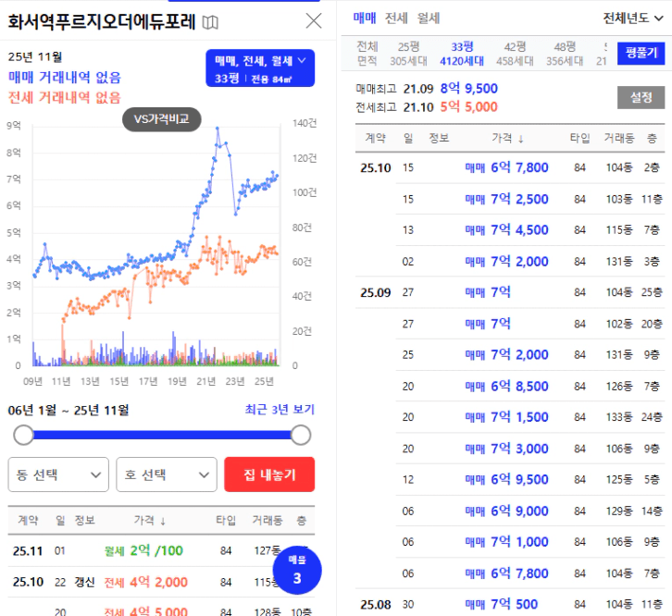Open the 동 선택 dropdown
This screenshot has width=672, height=616.
(58, 474)
